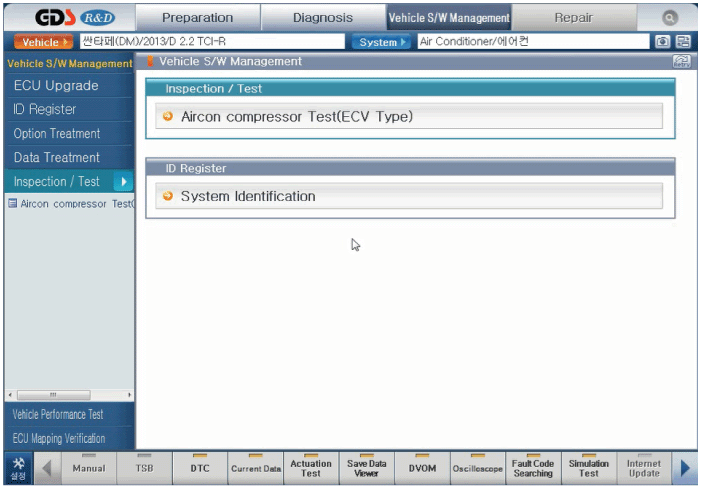
Task: Expand the Inspection / Test sidebar item
Action: [68, 182]
